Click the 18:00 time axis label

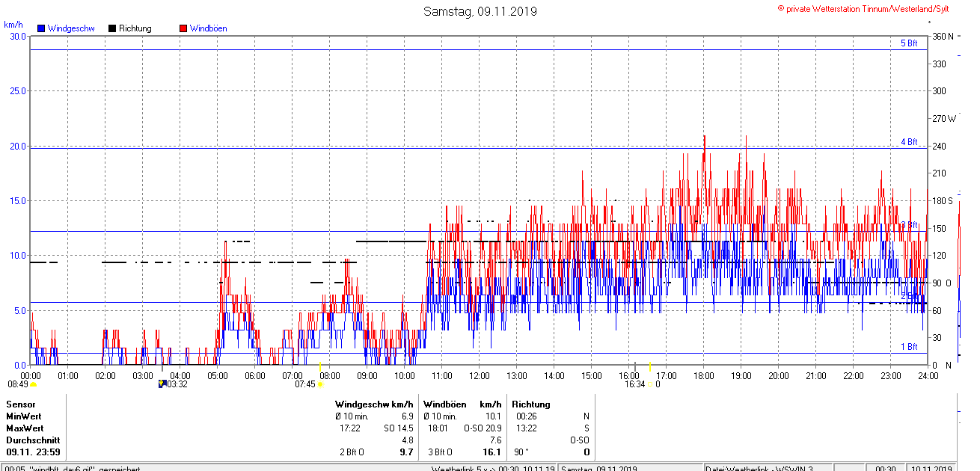704,375
